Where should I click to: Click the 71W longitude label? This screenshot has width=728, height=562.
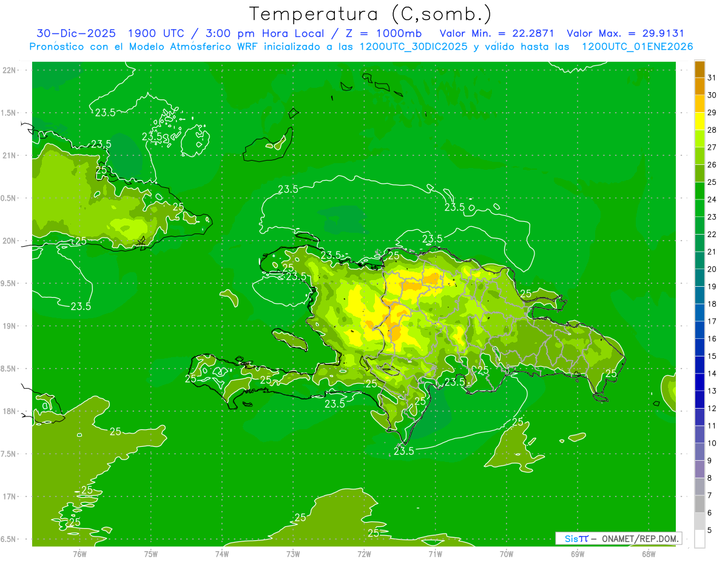435,554
